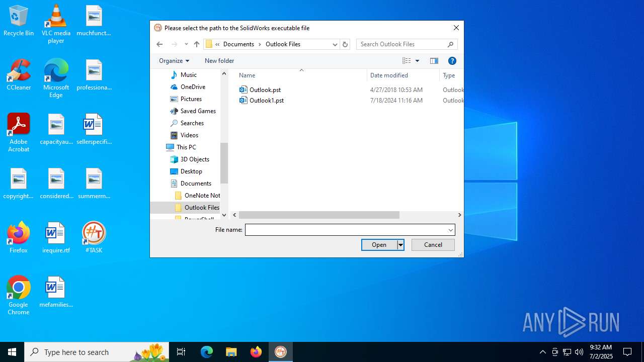Open Microsoft Edge desktop shortcut
This screenshot has height=362, width=644.
pos(56,78)
